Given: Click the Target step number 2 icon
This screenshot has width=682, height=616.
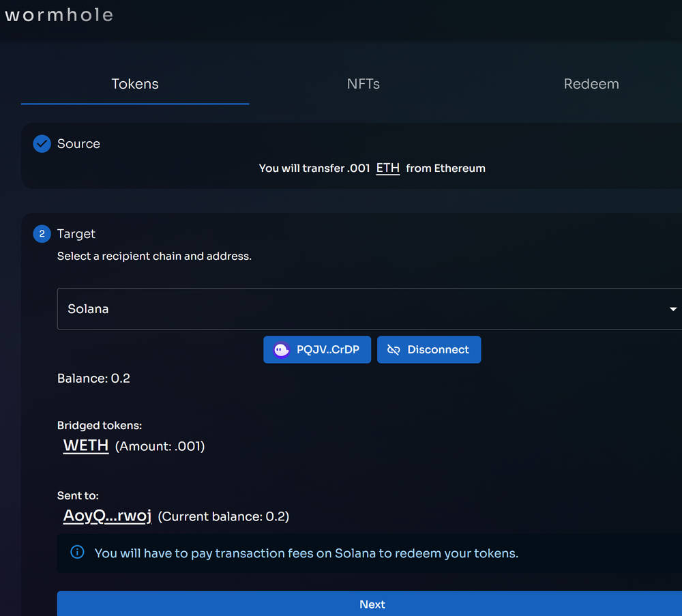Looking at the screenshot, I should click(42, 234).
